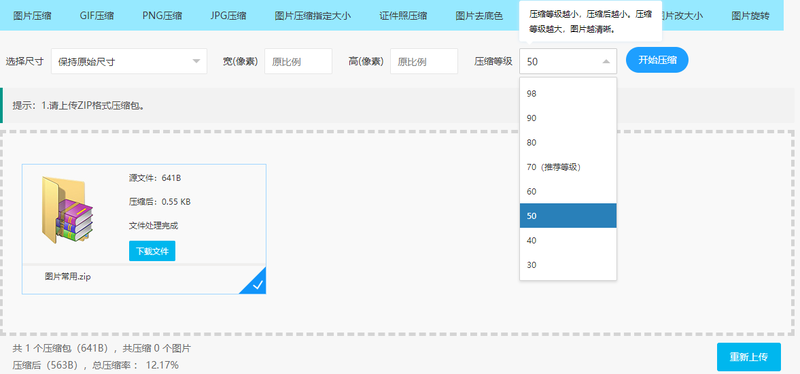Choose compression level 98
This screenshot has width=800, height=374.
click(568, 93)
